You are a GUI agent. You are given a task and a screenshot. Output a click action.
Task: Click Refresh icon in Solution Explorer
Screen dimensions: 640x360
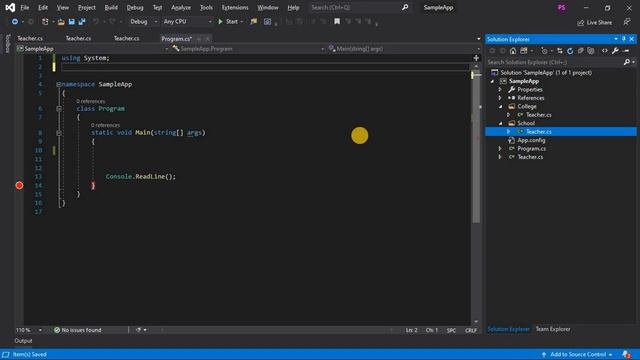tap(570, 51)
